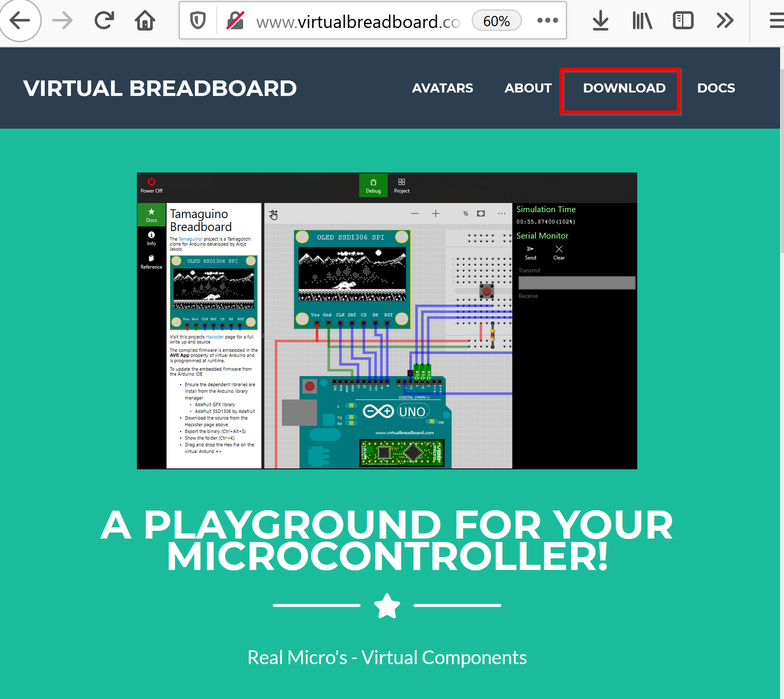Click the VIRTUAL BREADBOARD site title
This screenshot has height=699, width=784.
click(160, 88)
